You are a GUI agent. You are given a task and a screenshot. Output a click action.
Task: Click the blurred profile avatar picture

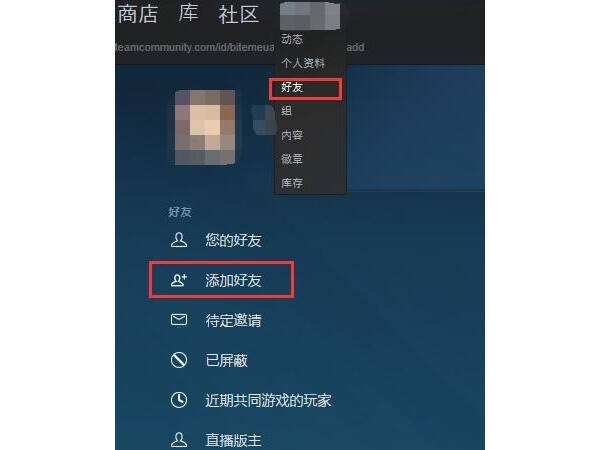(x=205, y=127)
